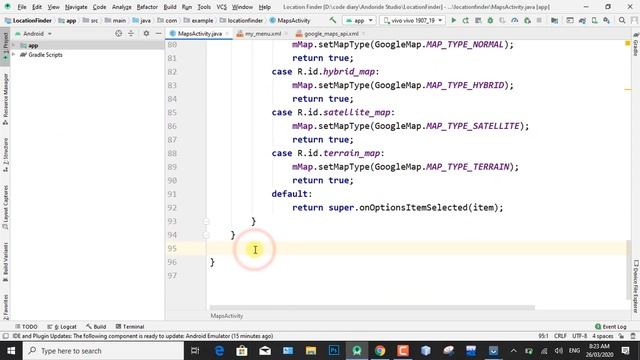This screenshot has width=640, height=360.
Task: Open the 4 spaces indent selector
Action: pos(602,336)
